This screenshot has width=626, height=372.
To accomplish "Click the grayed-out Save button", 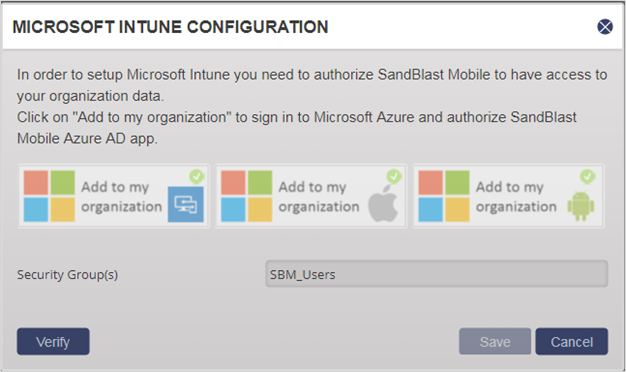I will click(x=495, y=342).
